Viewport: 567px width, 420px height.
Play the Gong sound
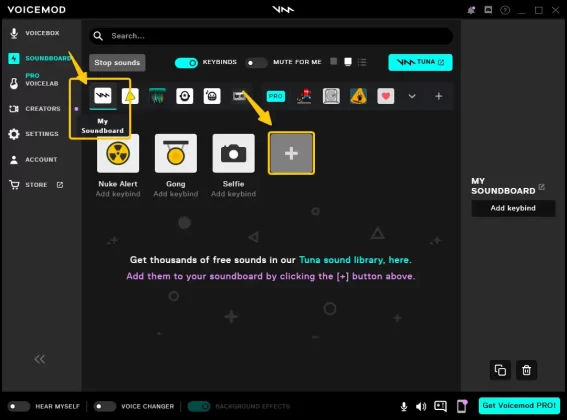click(x=176, y=153)
